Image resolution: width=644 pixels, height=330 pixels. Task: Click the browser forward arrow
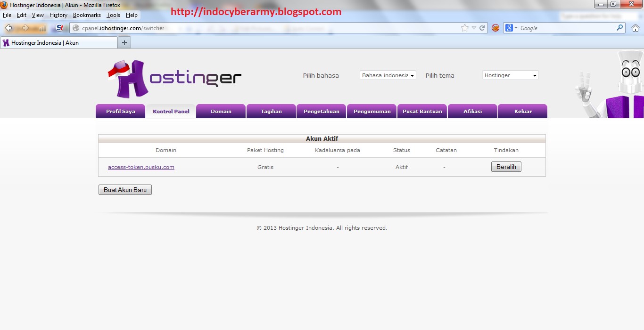25,28
